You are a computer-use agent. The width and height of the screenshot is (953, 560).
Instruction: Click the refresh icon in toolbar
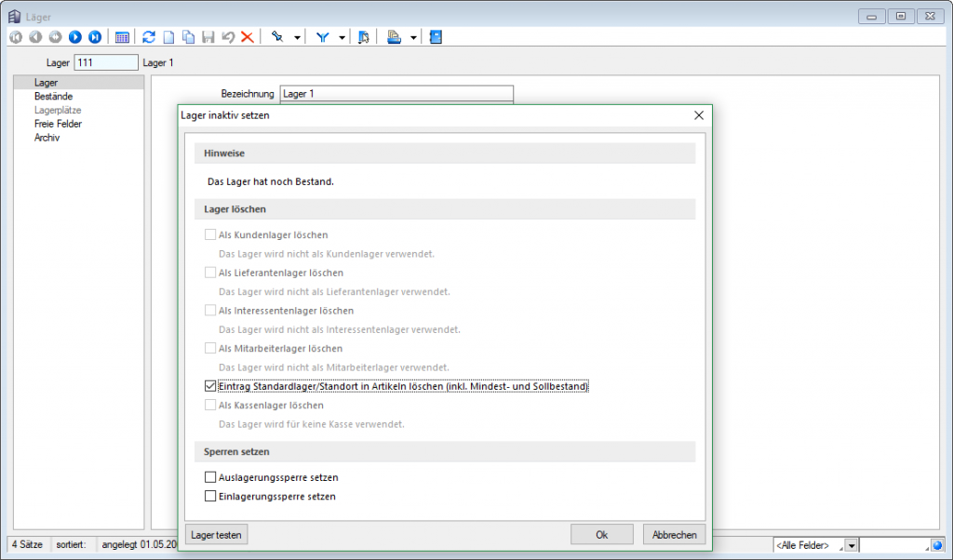coord(149,37)
